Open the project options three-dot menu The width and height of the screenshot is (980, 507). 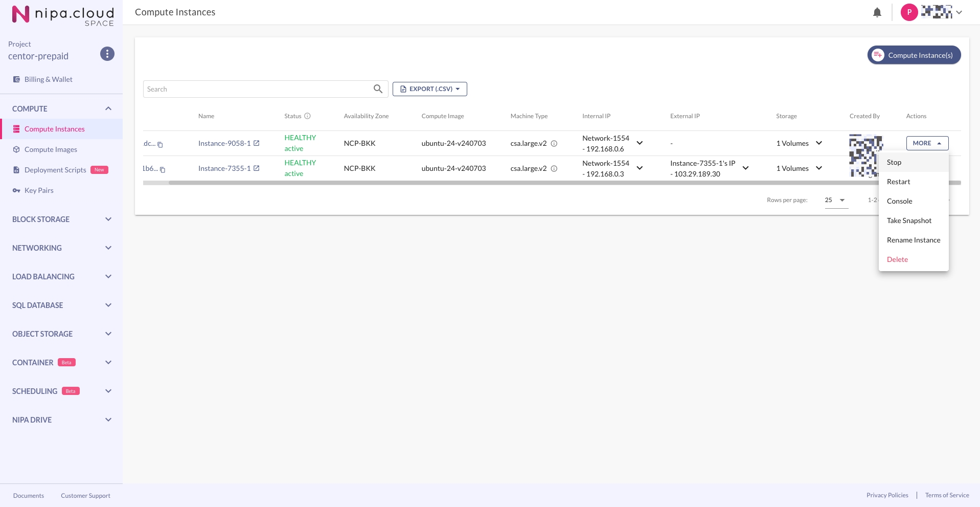[107, 54]
